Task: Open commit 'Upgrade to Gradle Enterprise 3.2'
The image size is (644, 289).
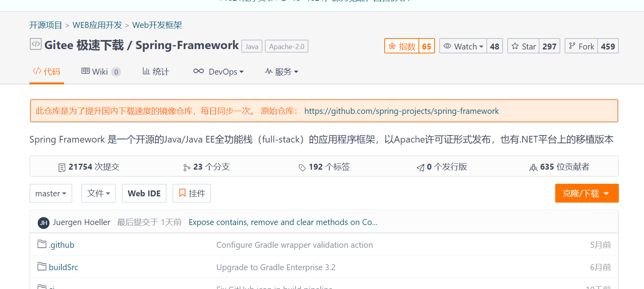Action: [x=276, y=267]
